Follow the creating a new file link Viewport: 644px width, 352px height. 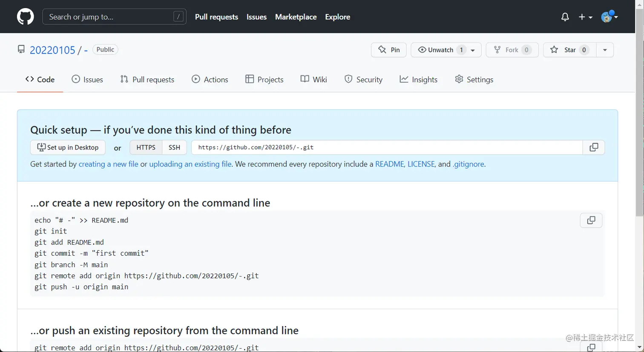click(x=109, y=164)
